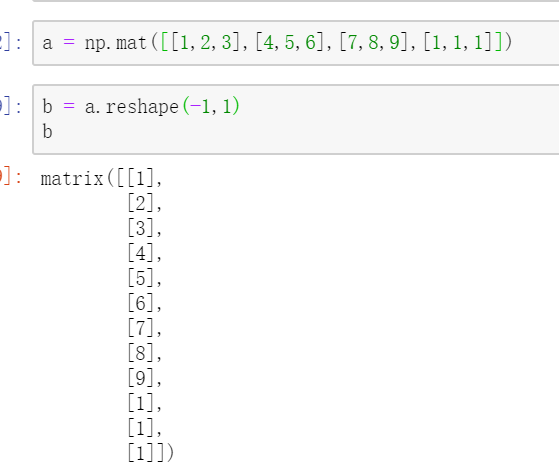559x475 pixels.
Task: Click '[4,5,6]' in the first cell
Action: 289,42
